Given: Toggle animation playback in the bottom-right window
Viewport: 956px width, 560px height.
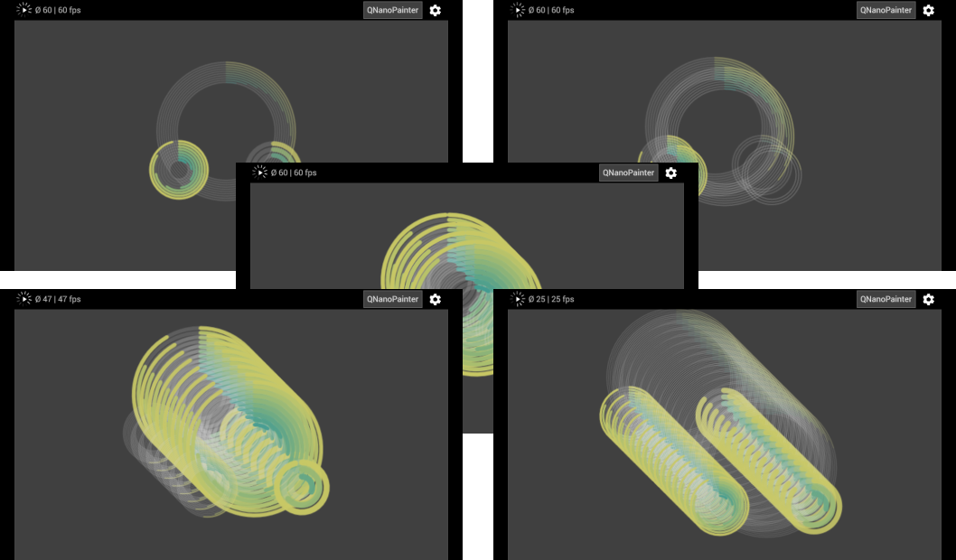Looking at the screenshot, I should pos(518,299).
